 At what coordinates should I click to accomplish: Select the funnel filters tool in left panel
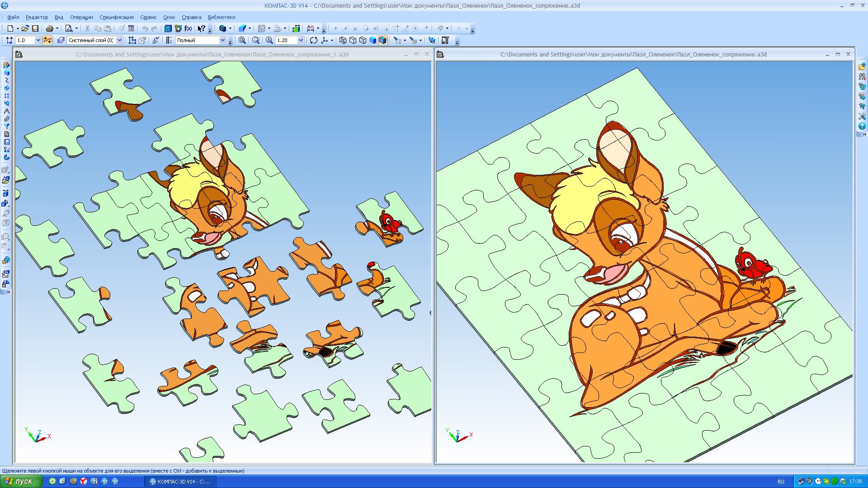(x=7, y=127)
